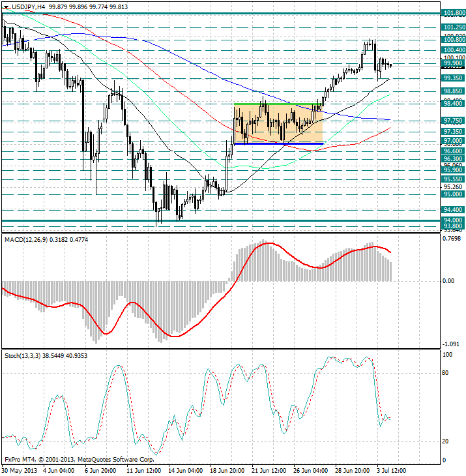Click the 101.800 price level label
Viewport: 466px width, 476px height.
tap(454, 13)
